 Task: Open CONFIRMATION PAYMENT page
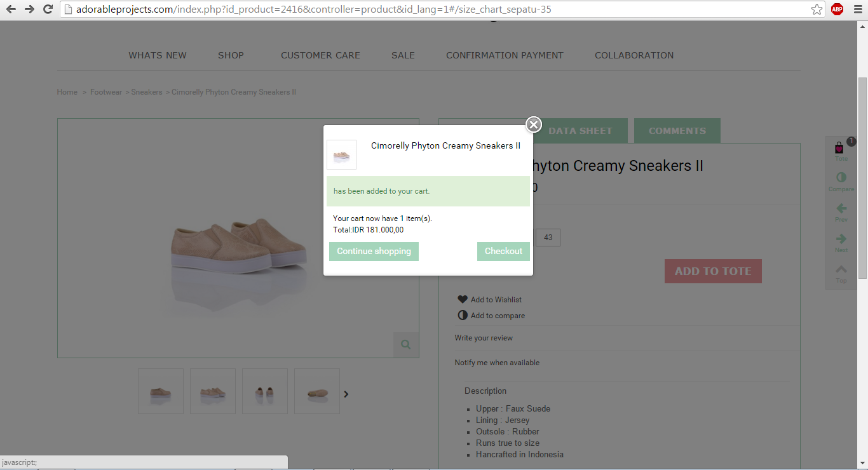coord(505,55)
